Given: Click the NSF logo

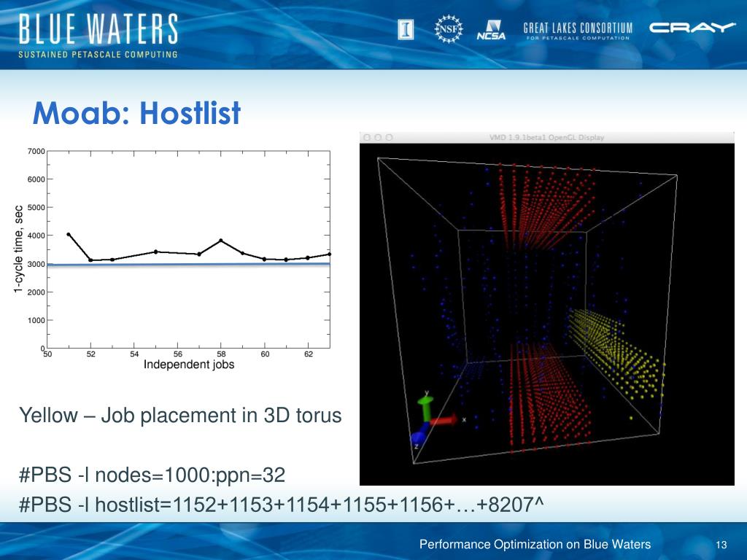Looking at the screenshot, I should tap(449, 29).
